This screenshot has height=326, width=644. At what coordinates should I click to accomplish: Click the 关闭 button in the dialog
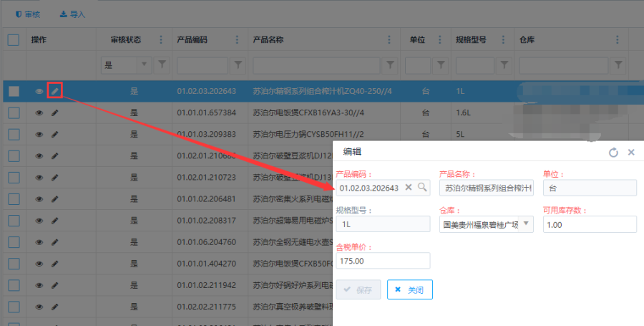[410, 290]
